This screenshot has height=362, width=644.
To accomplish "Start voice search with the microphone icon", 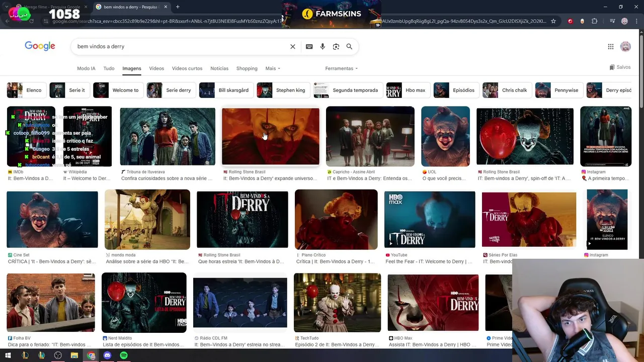I will (323, 46).
